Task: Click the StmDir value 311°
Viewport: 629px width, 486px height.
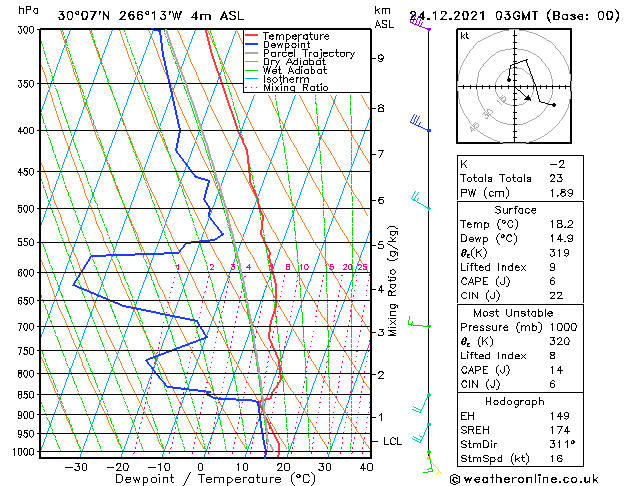Action: [x=562, y=444]
